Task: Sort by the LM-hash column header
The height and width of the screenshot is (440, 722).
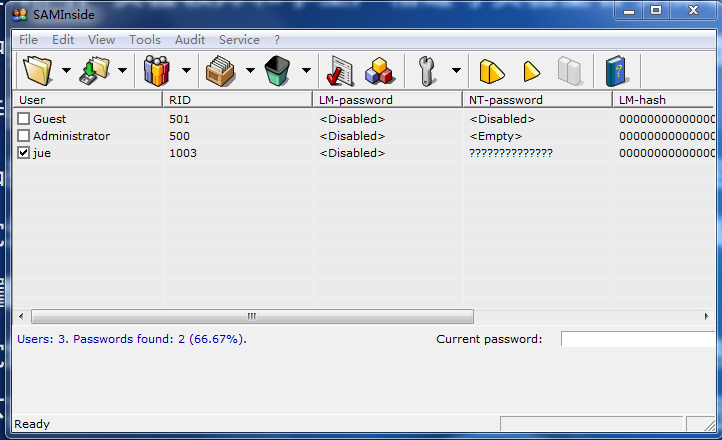Action: (x=664, y=100)
